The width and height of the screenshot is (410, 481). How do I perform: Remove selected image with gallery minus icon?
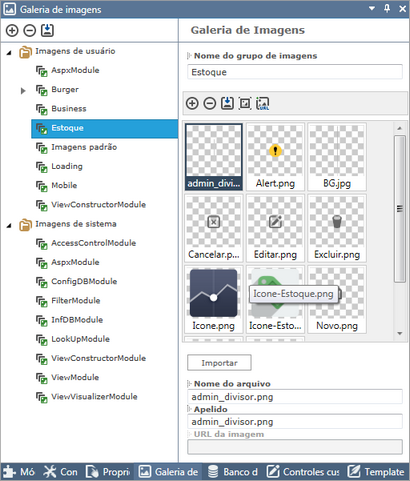(210, 103)
